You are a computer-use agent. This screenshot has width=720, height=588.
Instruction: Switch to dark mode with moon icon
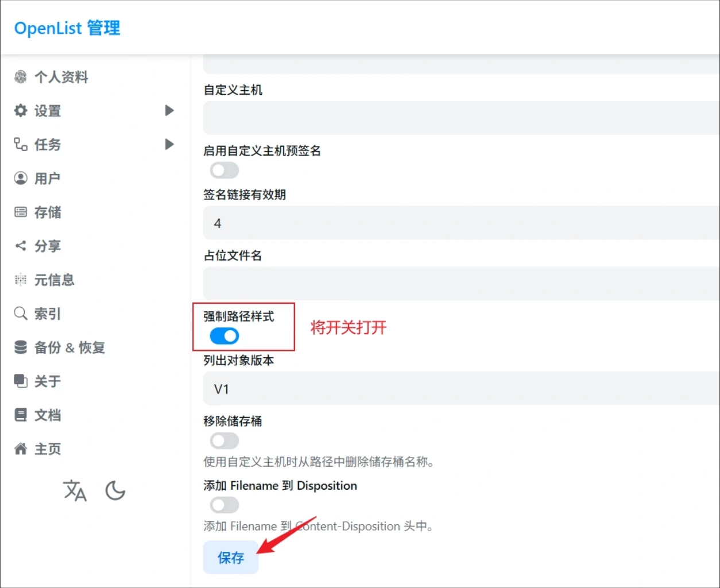coord(115,491)
